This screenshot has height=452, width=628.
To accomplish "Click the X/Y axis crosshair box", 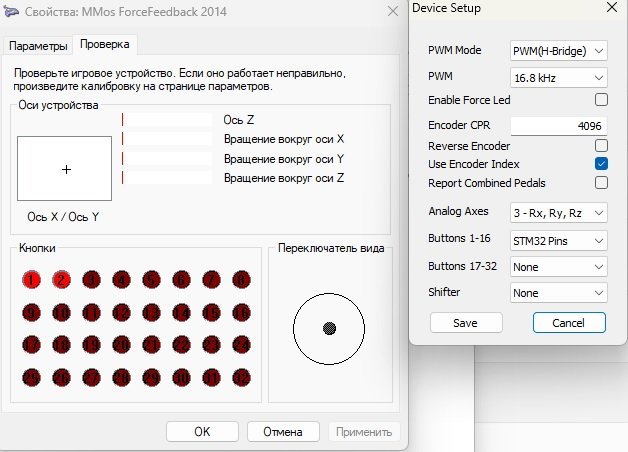I will [65, 169].
